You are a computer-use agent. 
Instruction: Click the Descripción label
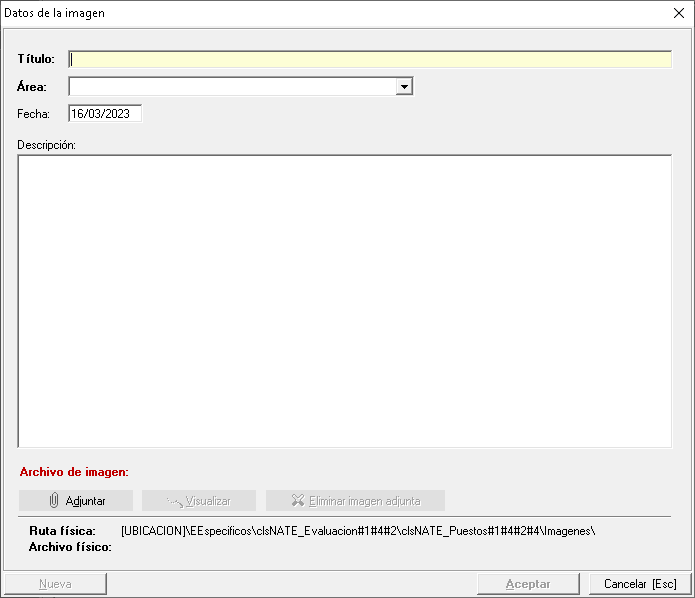(x=47, y=145)
